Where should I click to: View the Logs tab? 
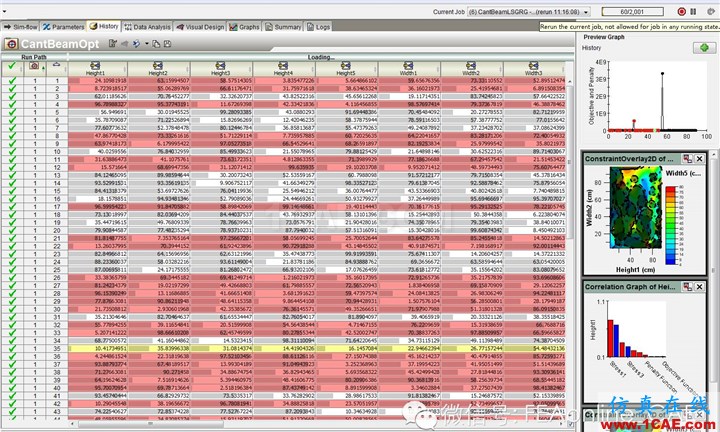point(319,27)
